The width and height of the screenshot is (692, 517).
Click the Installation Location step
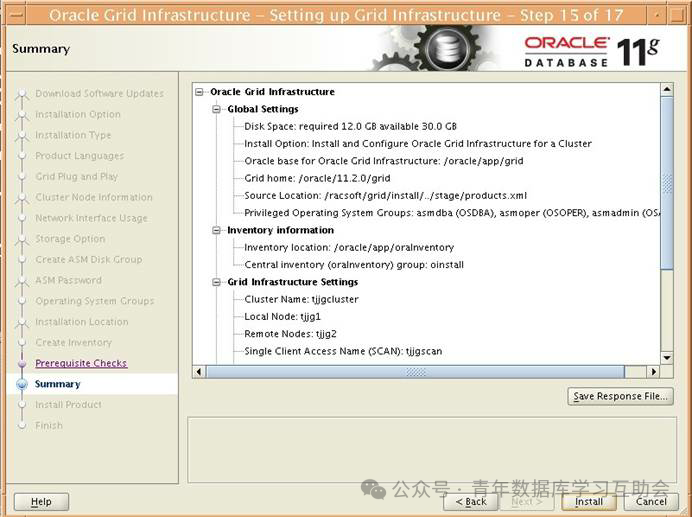pos(82,321)
